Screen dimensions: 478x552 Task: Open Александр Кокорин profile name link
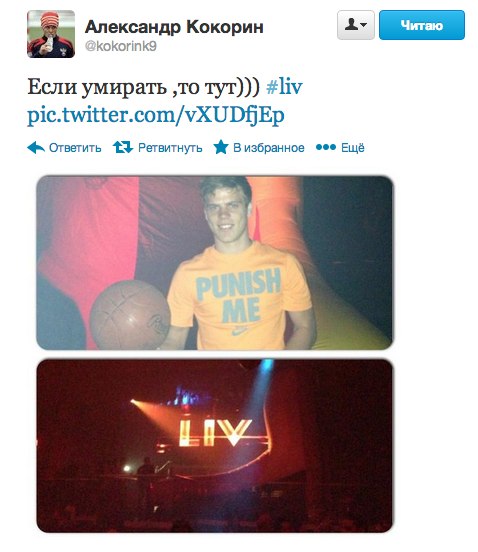pos(174,27)
